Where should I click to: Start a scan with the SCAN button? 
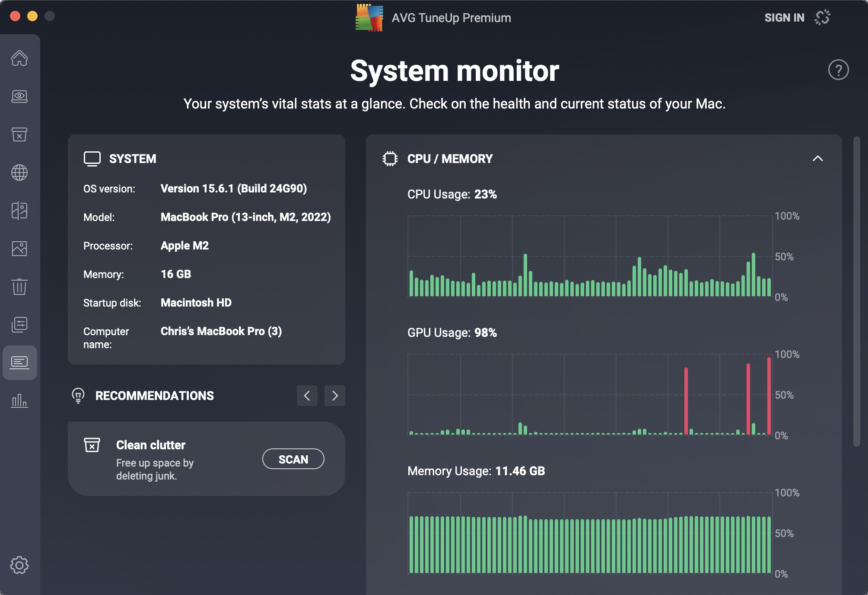pyautogui.click(x=293, y=459)
